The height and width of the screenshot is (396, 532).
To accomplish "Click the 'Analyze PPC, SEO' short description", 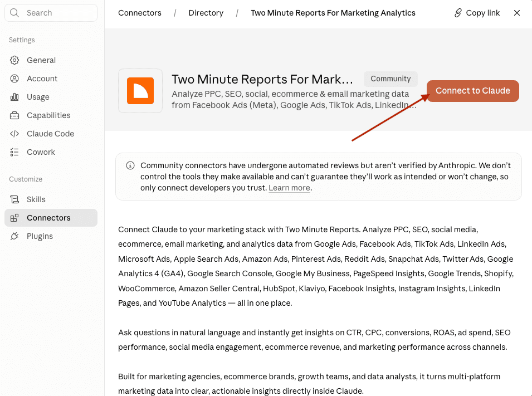I will tap(294, 100).
